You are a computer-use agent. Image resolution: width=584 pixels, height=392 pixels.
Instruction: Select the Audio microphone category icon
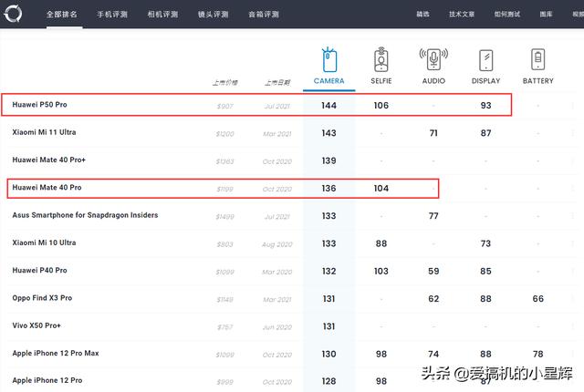(x=433, y=59)
